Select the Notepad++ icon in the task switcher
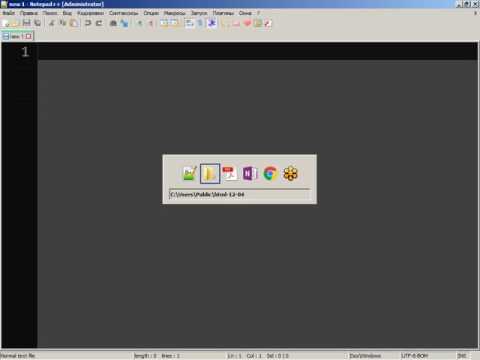Image resolution: width=480 pixels, height=360 pixels. pos(190,173)
